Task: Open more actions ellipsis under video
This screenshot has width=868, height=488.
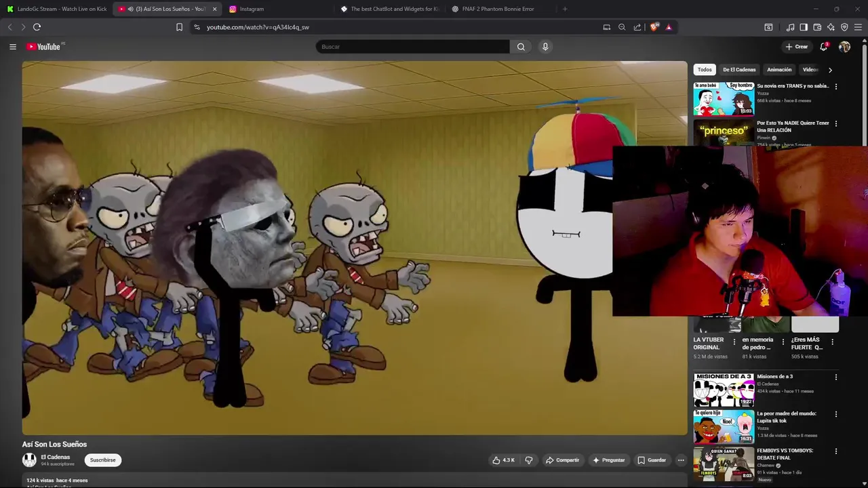Action: pos(681,460)
